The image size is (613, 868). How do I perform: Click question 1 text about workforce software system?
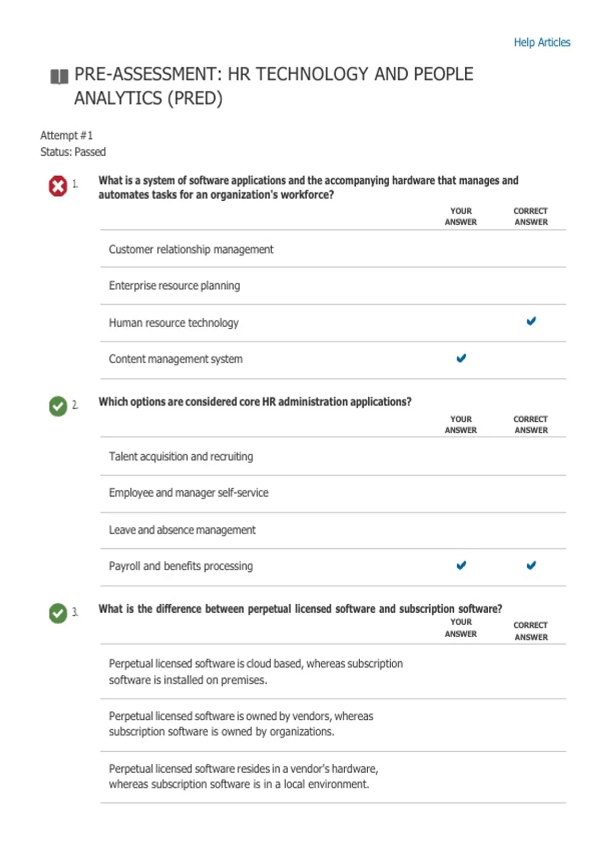[308, 187]
